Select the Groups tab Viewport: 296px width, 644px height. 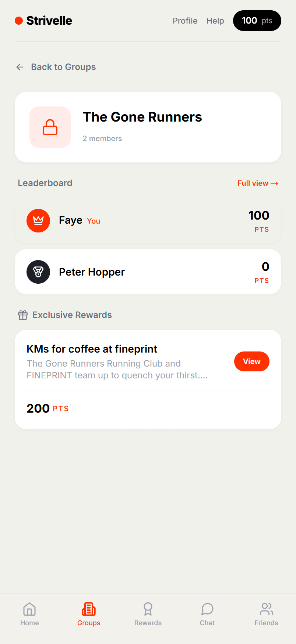click(89, 614)
